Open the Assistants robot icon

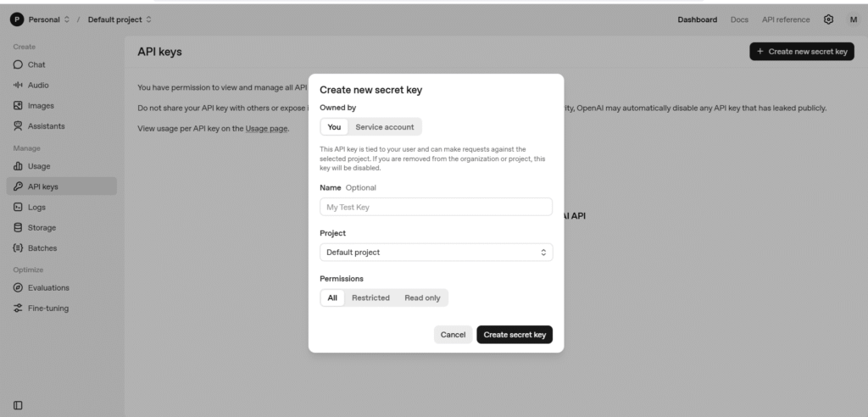[x=18, y=126]
